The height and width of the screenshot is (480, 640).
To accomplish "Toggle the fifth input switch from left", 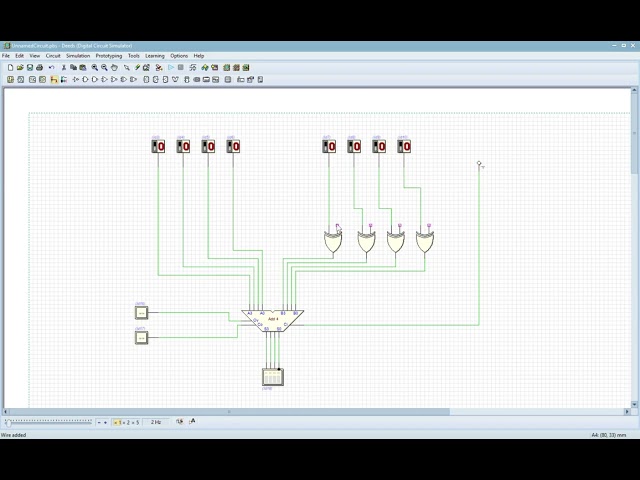I will point(329,146).
